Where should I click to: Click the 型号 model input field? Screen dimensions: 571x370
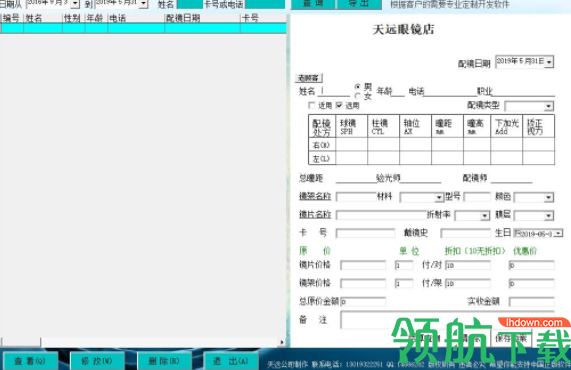pos(477,197)
